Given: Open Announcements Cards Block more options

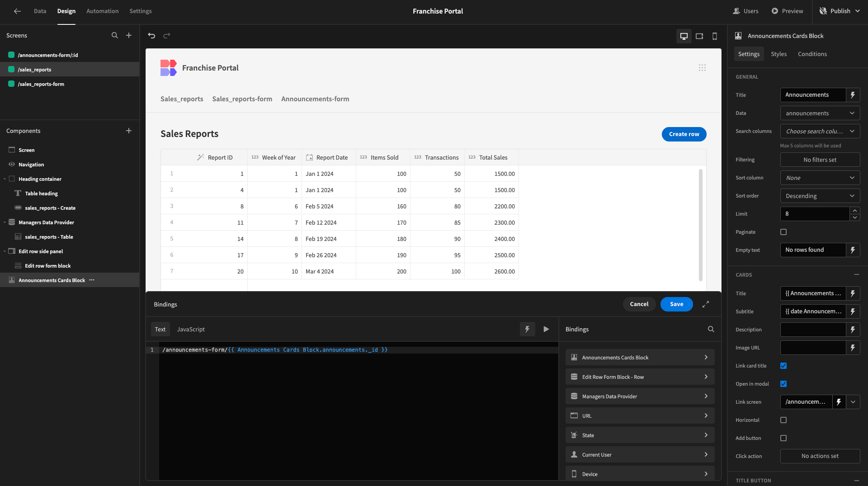Looking at the screenshot, I should pos(92,280).
